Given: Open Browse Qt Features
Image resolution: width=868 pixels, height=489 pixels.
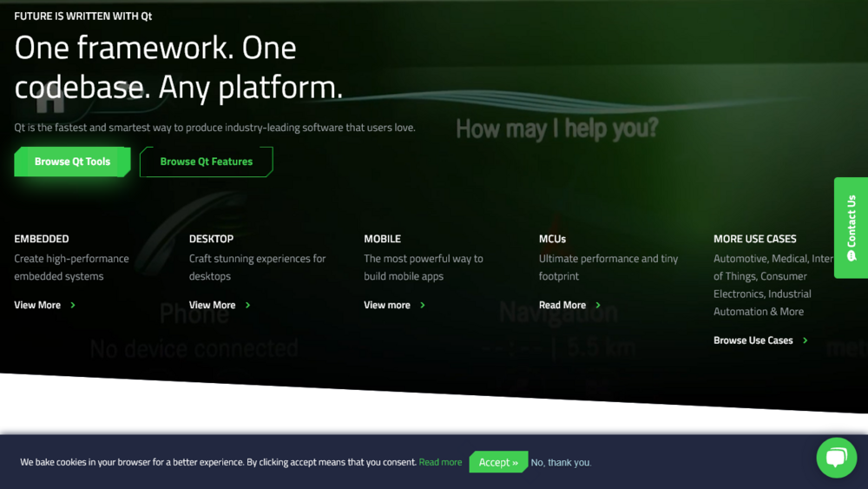Looking at the screenshot, I should tap(207, 162).
